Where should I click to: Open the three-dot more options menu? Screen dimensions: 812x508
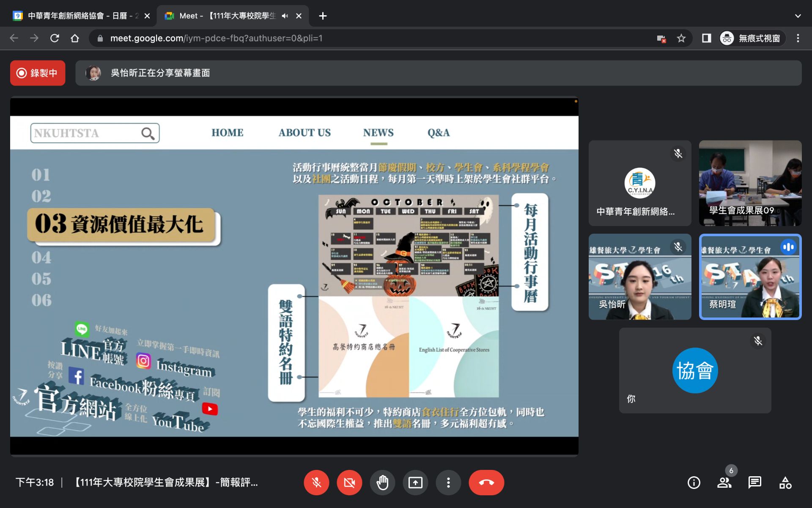click(448, 483)
